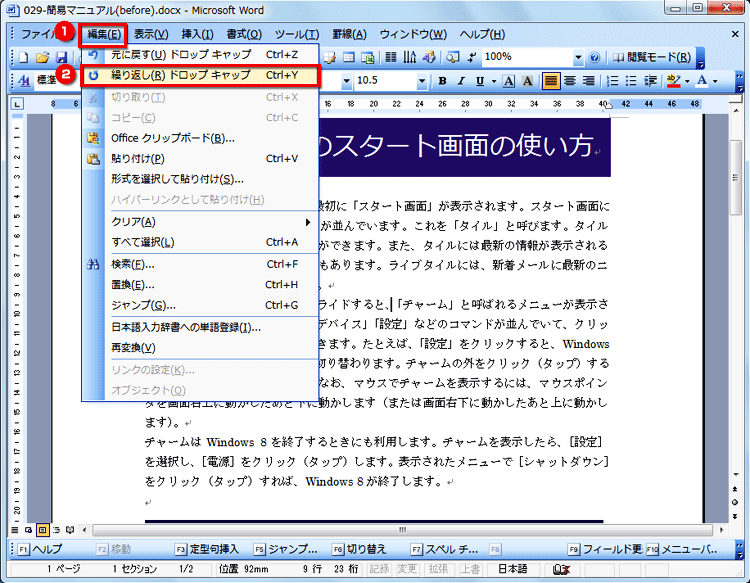Click the numbered list icon
Image resolution: width=750 pixels, height=583 pixels.
[612, 81]
